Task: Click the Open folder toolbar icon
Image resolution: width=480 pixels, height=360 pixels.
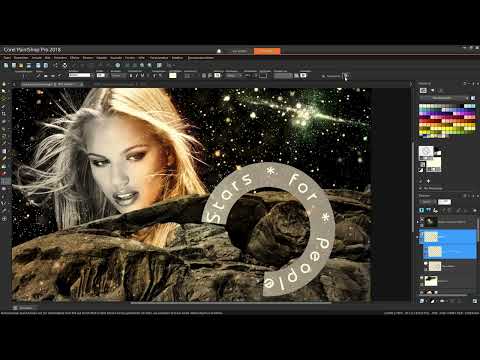Action: pyautogui.click(x=21, y=65)
